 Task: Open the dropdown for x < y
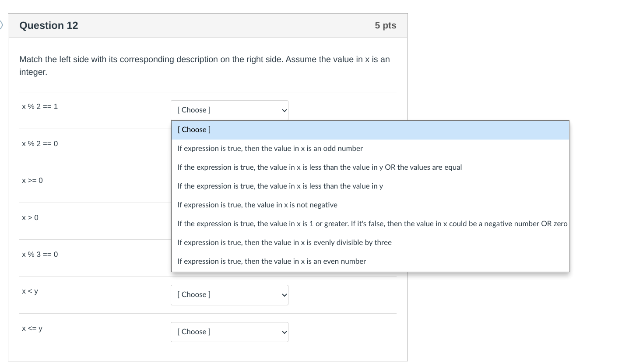coord(229,295)
